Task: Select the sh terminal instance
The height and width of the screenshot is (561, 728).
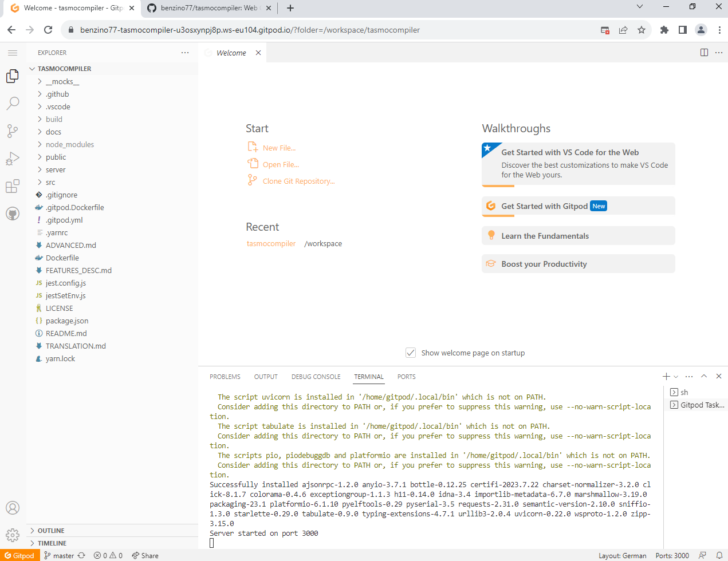Action: pyautogui.click(x=696, y=392)
